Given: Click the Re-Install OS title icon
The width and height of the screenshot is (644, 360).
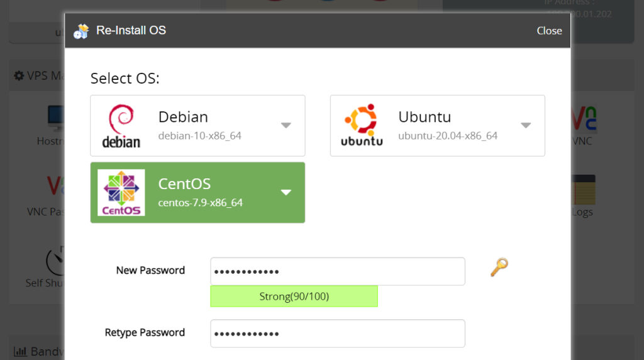Looking at the screenshot, I should [x=81, y=31].
